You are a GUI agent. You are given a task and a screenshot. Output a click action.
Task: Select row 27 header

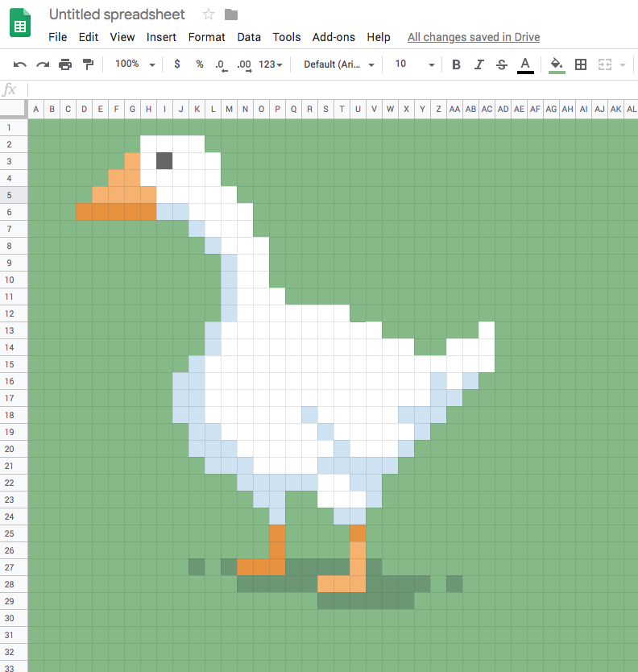point(14,567)
